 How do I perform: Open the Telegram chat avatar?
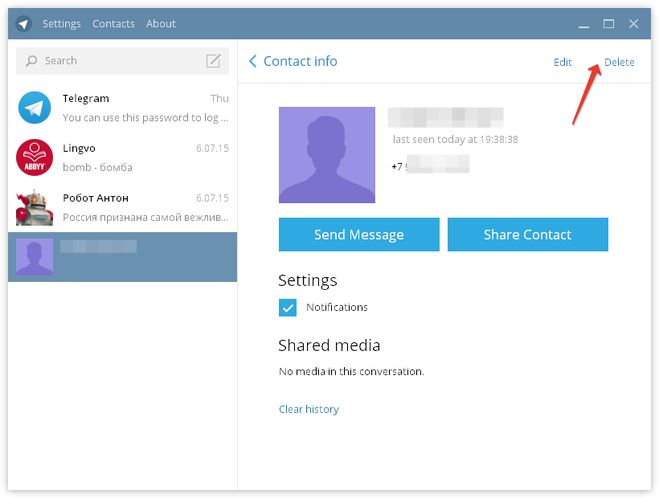(35, 108)
